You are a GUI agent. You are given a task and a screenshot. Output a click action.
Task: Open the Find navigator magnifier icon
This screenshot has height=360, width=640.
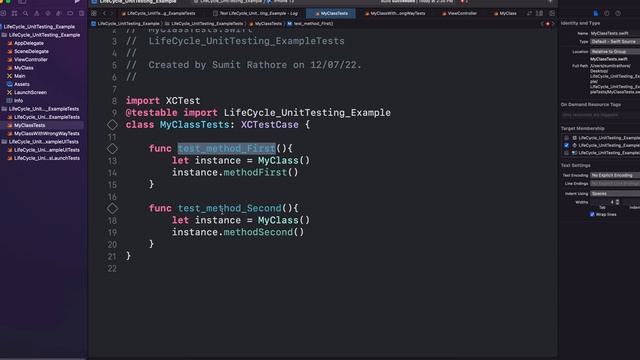pyautogui.click(x=25, y=13)
